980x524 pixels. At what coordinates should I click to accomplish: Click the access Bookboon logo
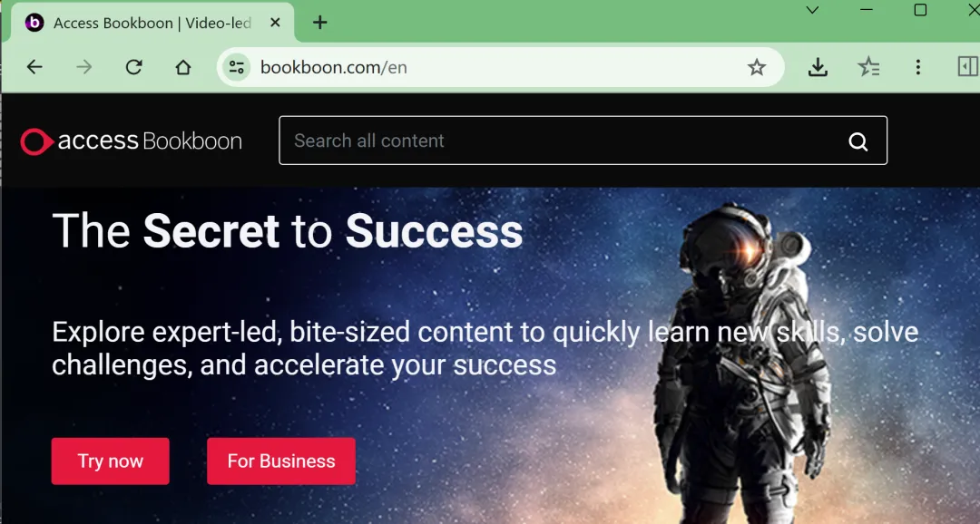[x=132, y=141]
